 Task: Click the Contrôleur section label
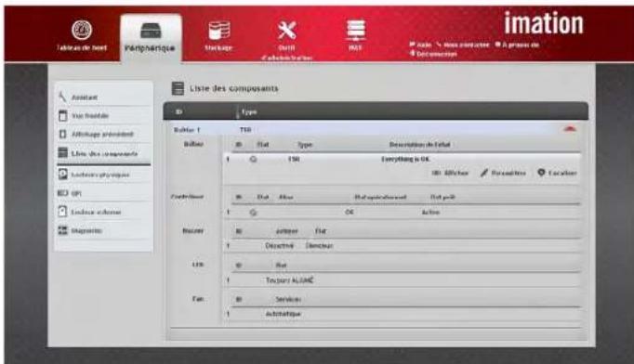coord(187,196)
